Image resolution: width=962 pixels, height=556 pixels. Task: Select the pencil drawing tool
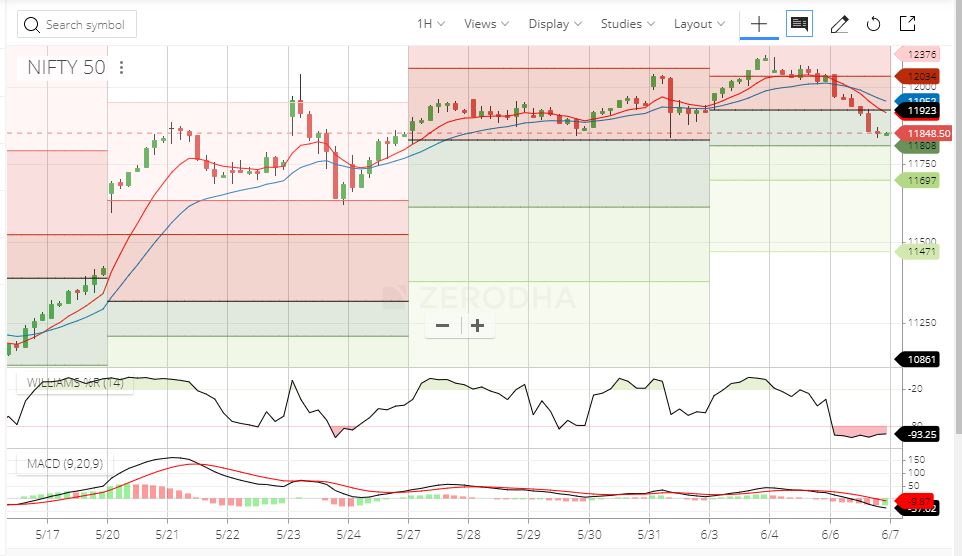point(839,25)
